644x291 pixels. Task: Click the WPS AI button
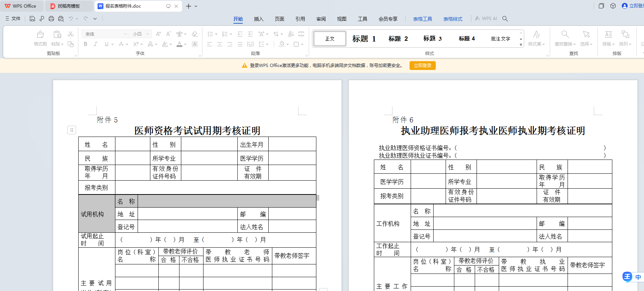[486, 19]
